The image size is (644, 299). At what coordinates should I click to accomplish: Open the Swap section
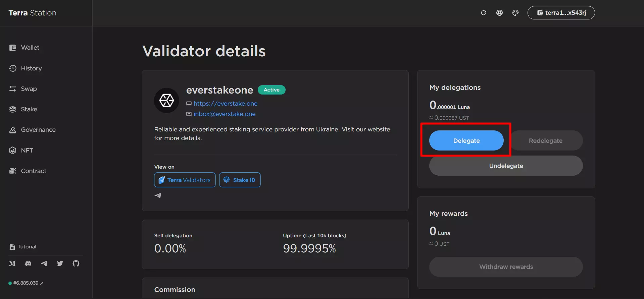pos(29,89)
